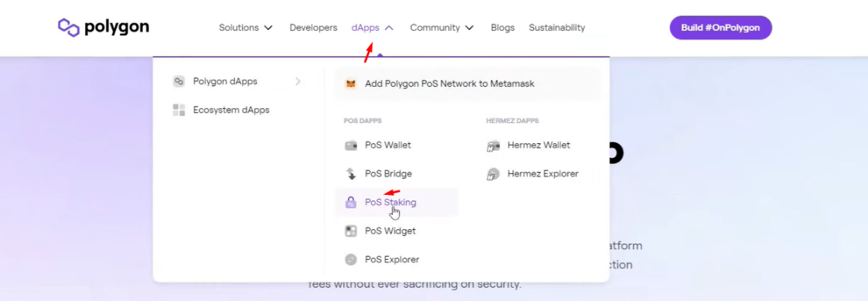Click the MetaMask fox icon
The width and height of the screenshot is (868, 301).
351,84
